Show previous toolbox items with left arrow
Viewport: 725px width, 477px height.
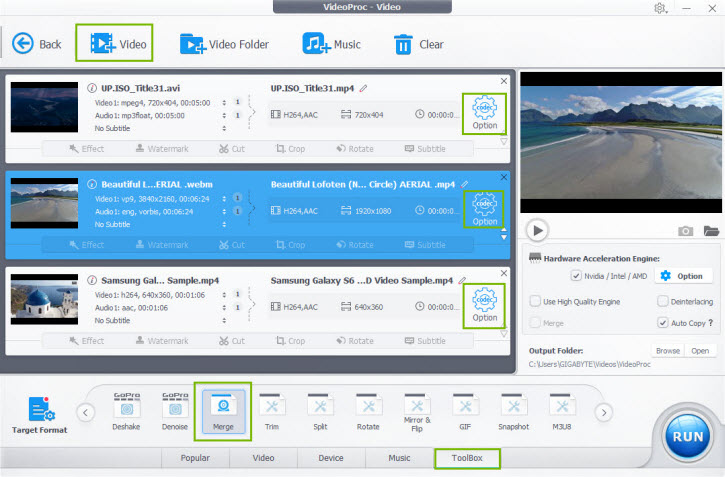pyautogui.click(x=86, y=412)
